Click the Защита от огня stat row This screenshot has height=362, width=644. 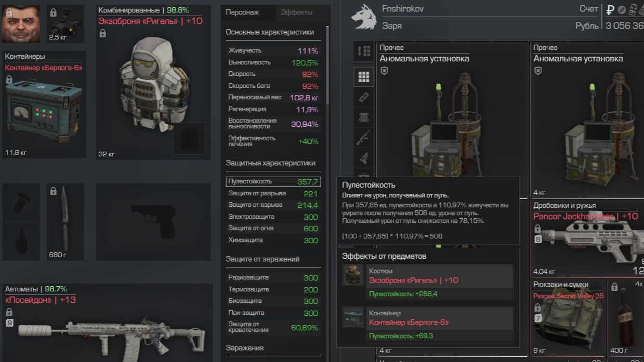pyautogui.click(x=273, y=229)
